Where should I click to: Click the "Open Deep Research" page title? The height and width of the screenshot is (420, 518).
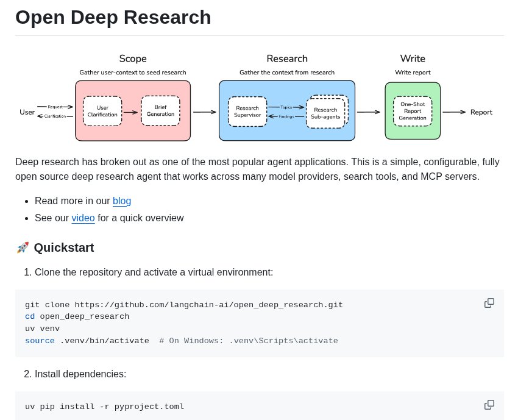click(113, 17)
